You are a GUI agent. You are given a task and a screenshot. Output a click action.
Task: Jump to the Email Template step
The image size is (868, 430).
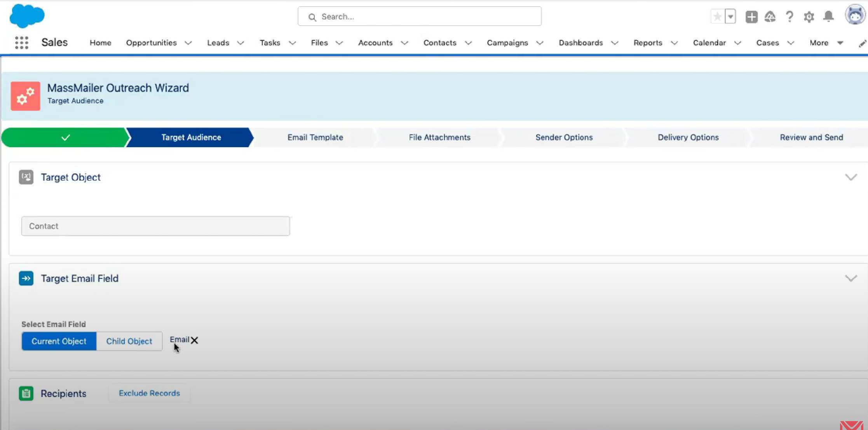pyautogui.click(x=315, y=138)
